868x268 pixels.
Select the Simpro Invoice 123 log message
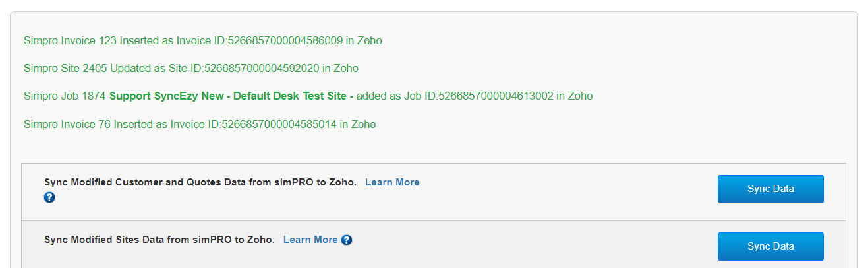pos(203,40)
